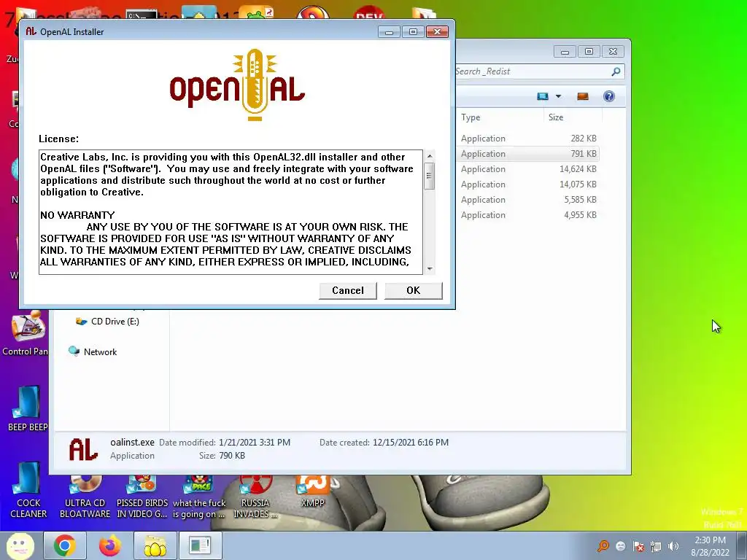Viewport: 747px width, 560px height.
Task: Show the preview pane in Explorer
Action: click(583, 96)
